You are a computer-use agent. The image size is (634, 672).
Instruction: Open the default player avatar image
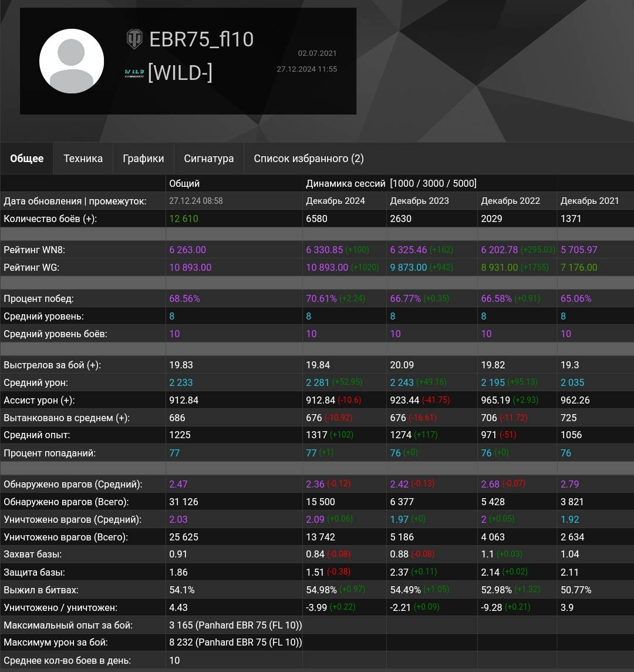point(72,61)
